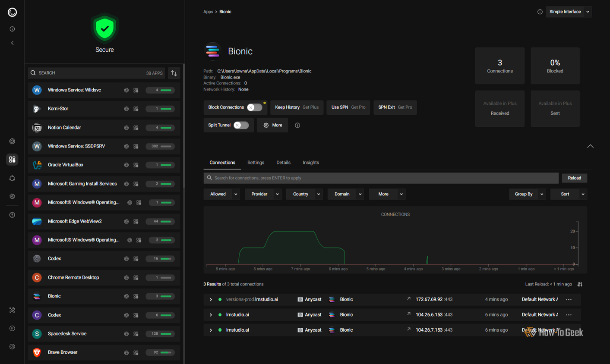Click the radar icon on the Komi-Stor row
610x364 pixels.
tap(126, 109)
